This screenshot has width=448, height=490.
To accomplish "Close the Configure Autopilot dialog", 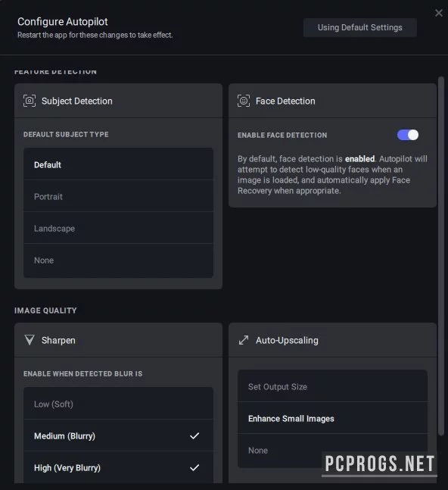I will (439, 13).
